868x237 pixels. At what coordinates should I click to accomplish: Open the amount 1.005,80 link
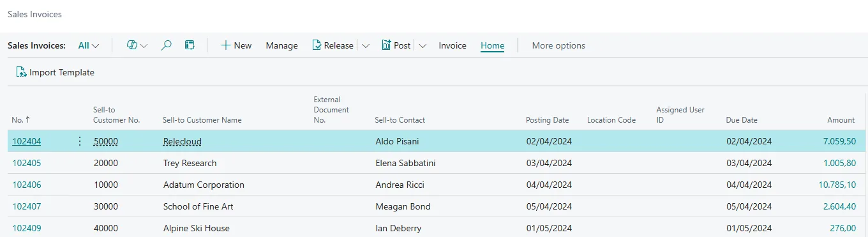[839, 163]
